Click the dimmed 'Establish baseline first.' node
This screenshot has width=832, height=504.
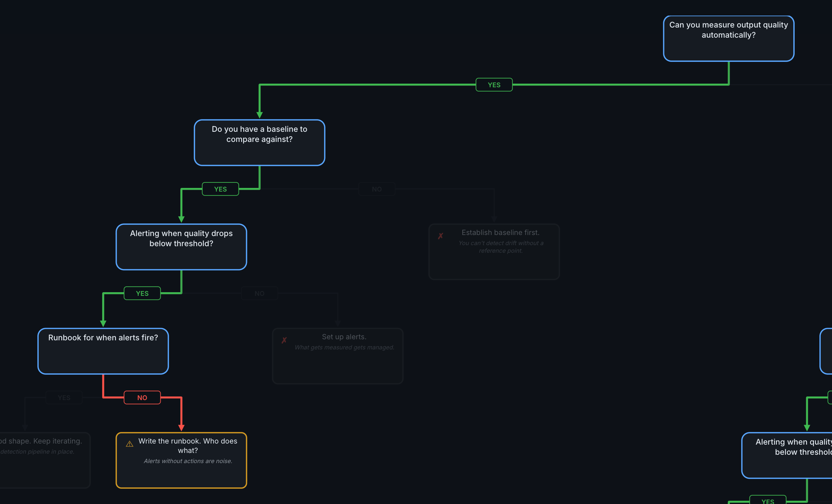(x=494, y=252)
